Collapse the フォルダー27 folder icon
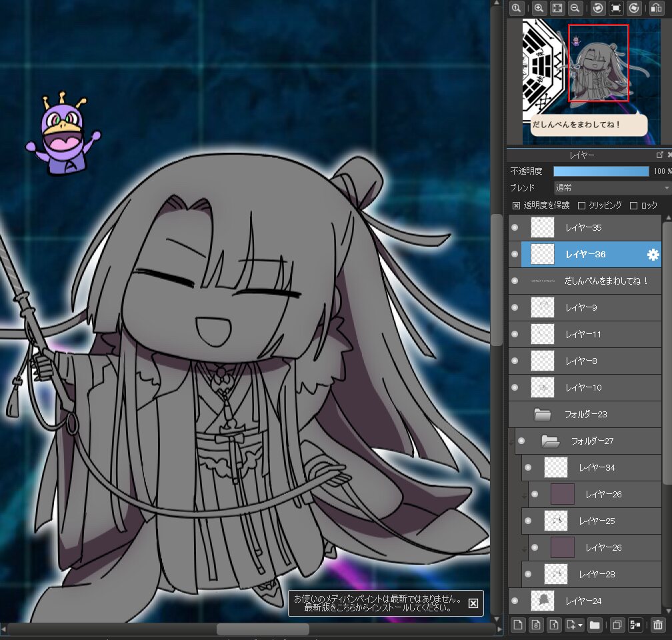The width and height of the screenshot is (672, 640). point(550,441)
